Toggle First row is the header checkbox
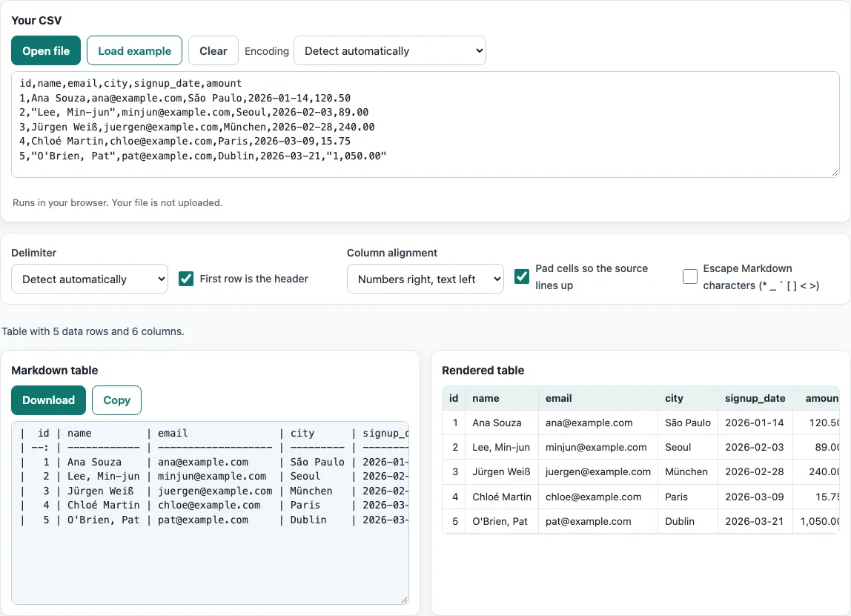Screen dimensions: 851x616 click(186, 279)
